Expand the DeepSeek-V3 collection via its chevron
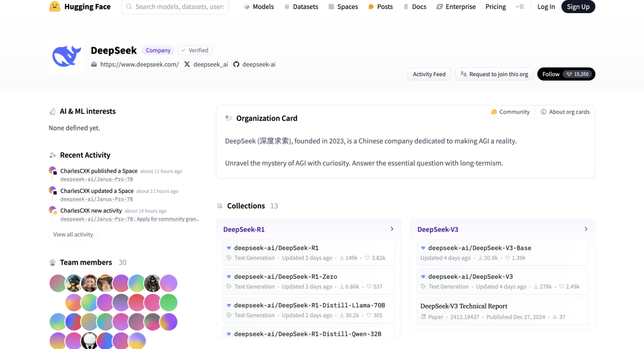The width and height of the screenshot is (644, 349). click(x=586, y=229)
